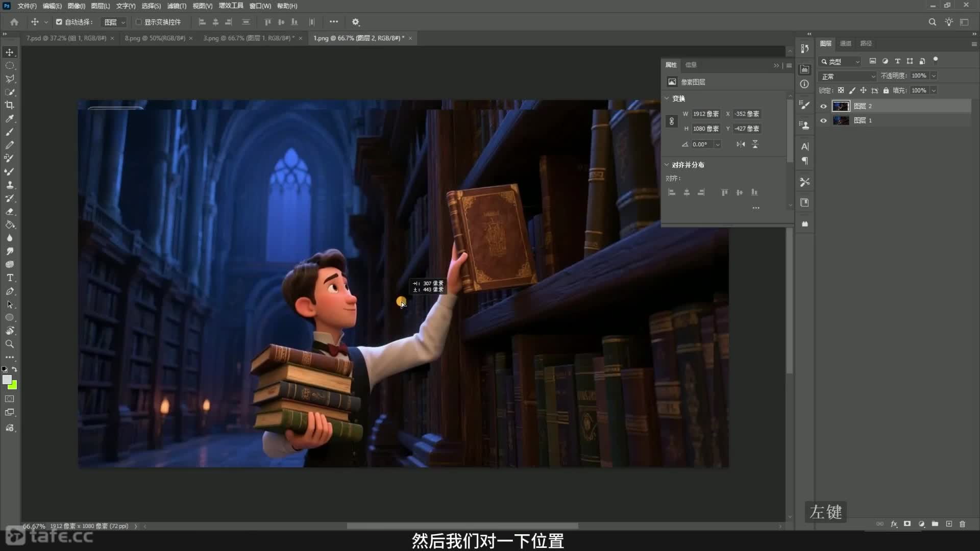This screenshot has width=980, height=551.
Task: Enable the 显示变换控件 checkbox
Action: pos(138,22)
